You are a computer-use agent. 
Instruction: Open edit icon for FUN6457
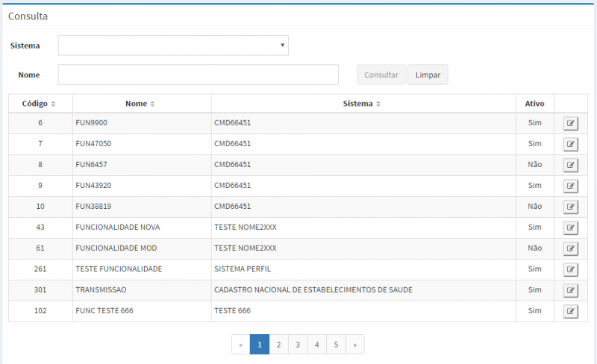(571, 165)
